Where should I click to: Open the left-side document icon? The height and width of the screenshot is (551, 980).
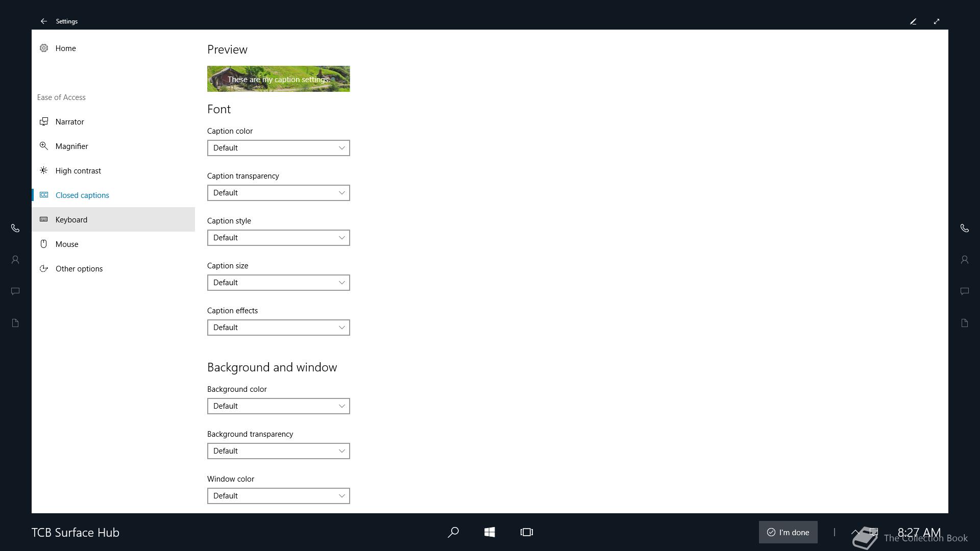(x=15, y=323)
